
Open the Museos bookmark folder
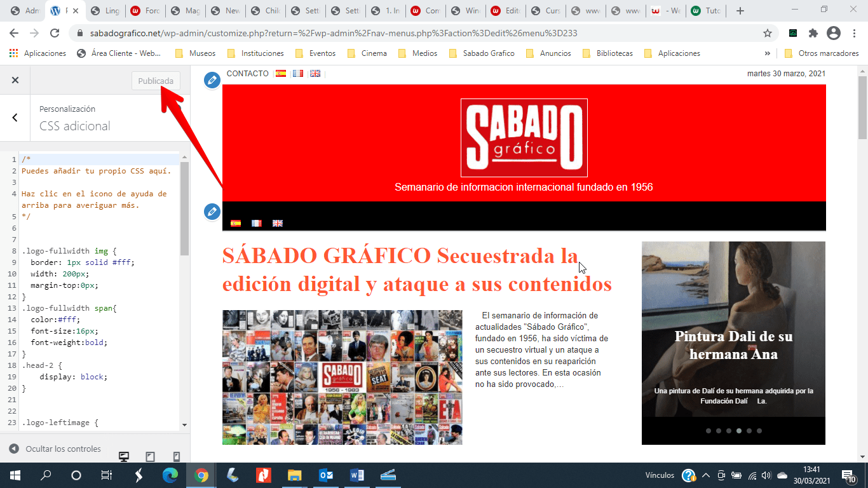click(196, 53)
